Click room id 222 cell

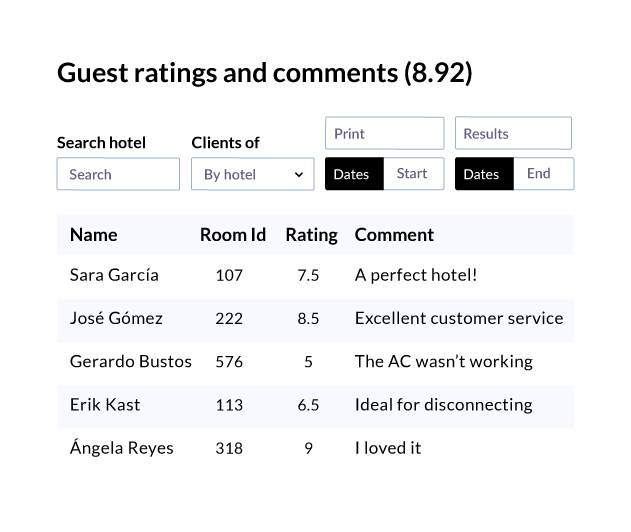229,319
